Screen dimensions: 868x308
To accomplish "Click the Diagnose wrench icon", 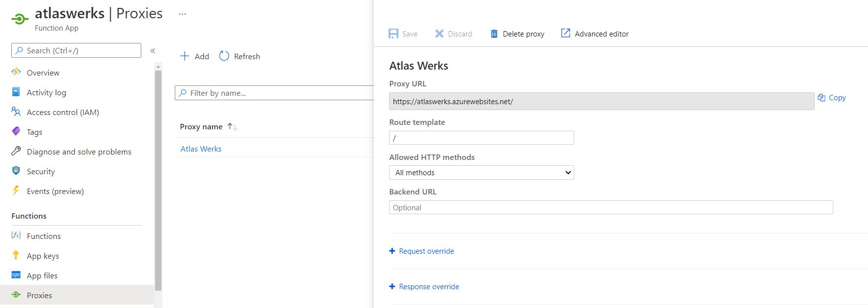I will [16, 151].
